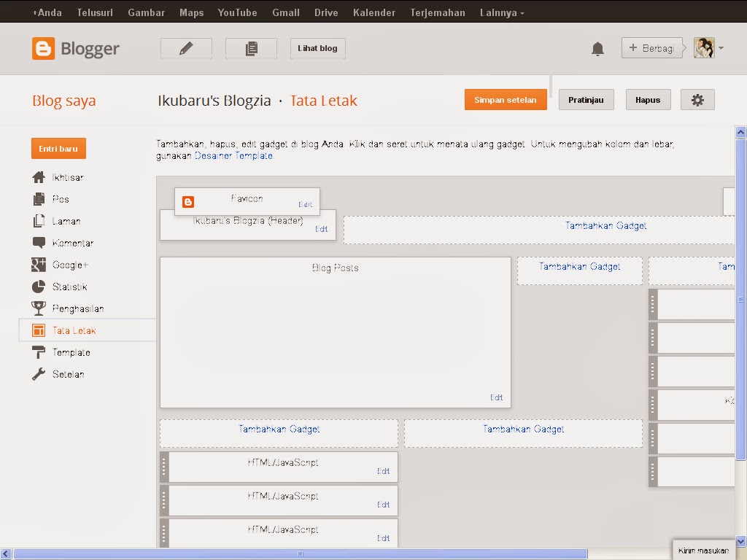The width and height of the screenshot is (747, 560).
Task: Click the horizontal scrollbar left arrow
Action: (6, 554)
